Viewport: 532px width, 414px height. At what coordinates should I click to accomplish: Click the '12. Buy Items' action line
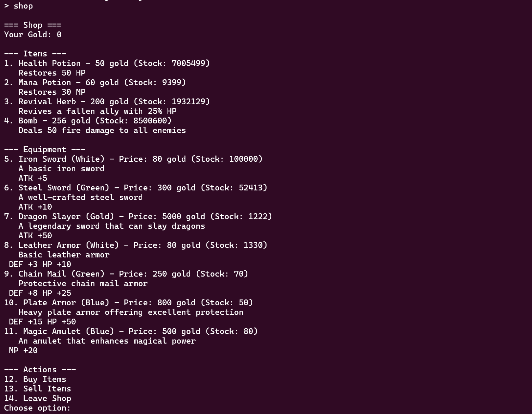(35, 379)
